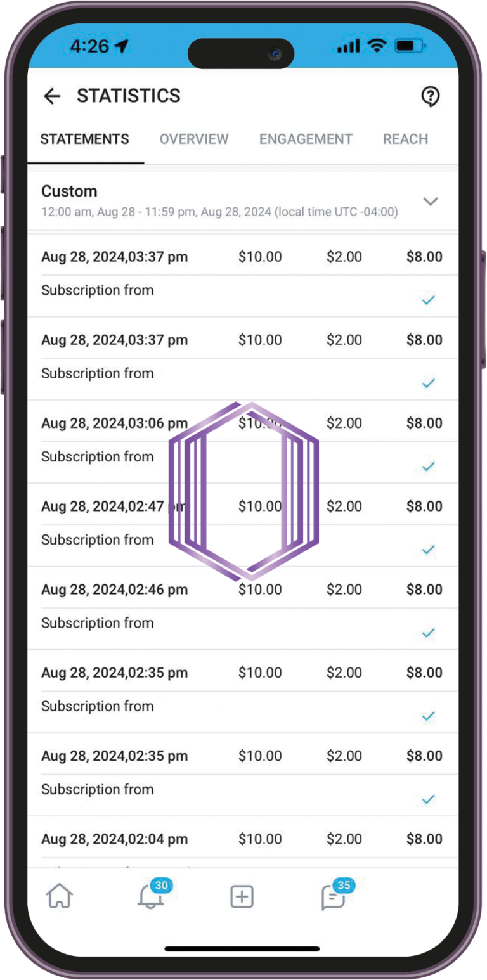Viewport: 487px width, 980px height.
Task: Tap the date range text under Custom
Action: (219, 212)
